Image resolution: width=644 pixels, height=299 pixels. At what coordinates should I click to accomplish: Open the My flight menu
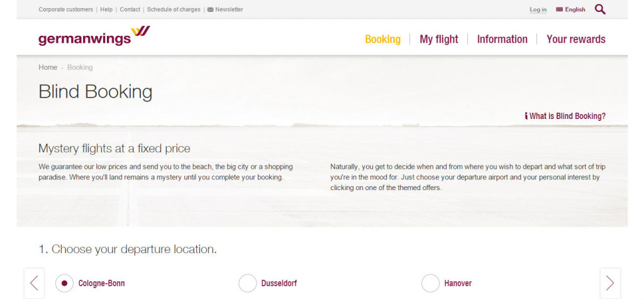tap(438, 39)
